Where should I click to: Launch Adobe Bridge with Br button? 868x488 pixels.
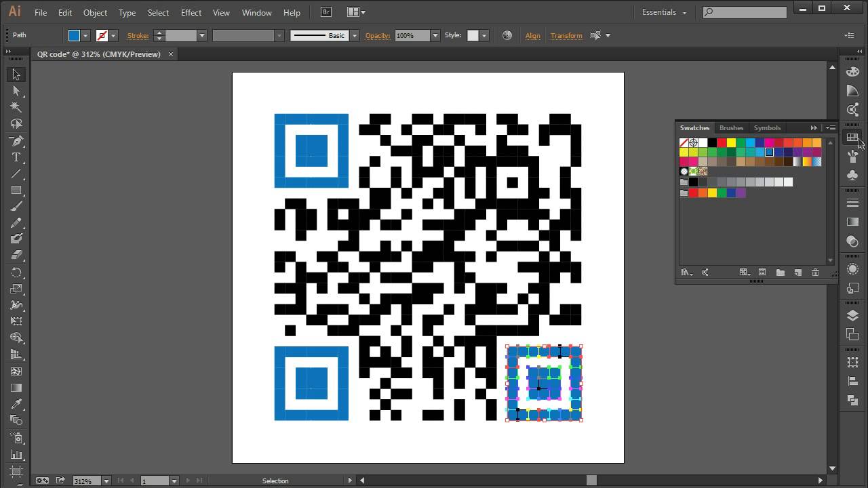coord(326,12)
